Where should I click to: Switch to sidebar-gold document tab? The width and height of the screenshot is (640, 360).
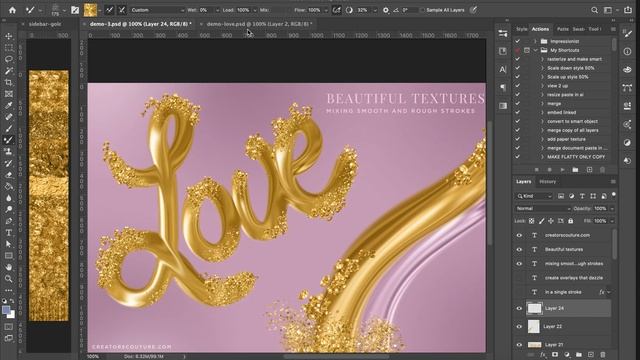[45, 24]
